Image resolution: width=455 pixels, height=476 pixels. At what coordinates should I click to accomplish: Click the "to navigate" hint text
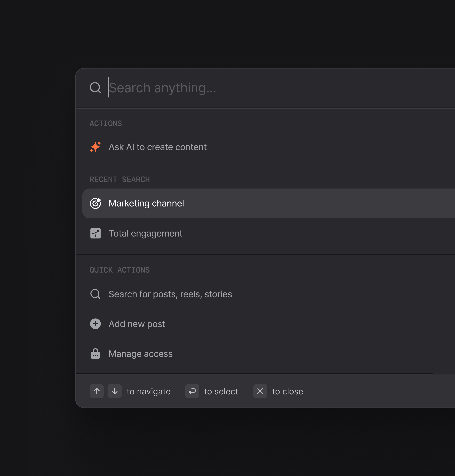click(x=148, y=391)
